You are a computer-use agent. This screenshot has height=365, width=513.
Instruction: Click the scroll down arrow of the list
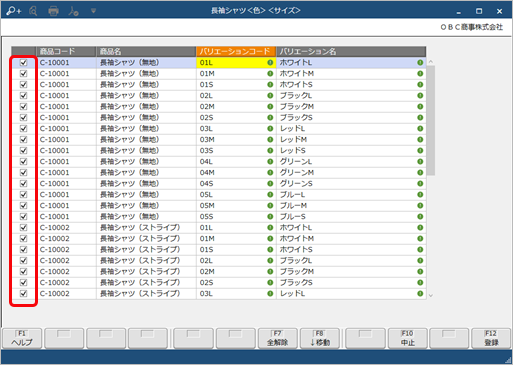pos(431,295)
